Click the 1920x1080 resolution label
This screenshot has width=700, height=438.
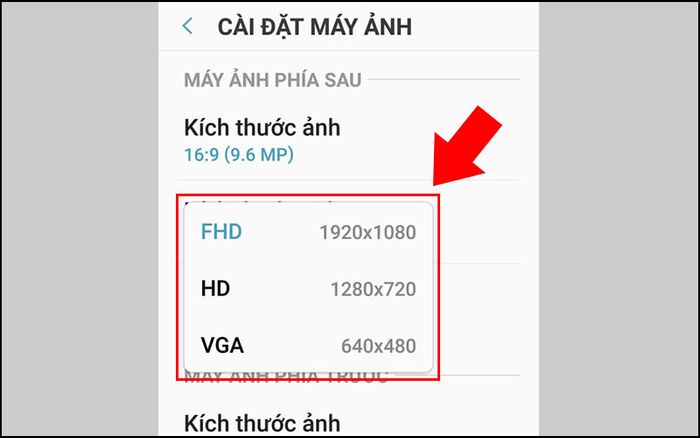368,233
